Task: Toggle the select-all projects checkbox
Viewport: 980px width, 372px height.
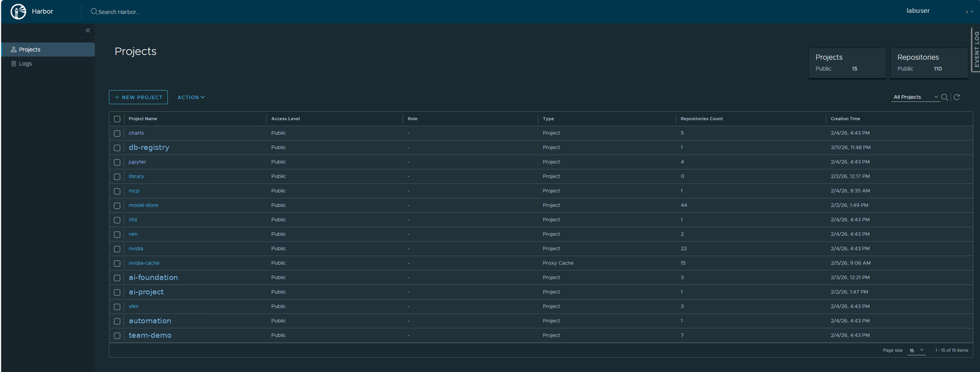Action: (117, 119)
